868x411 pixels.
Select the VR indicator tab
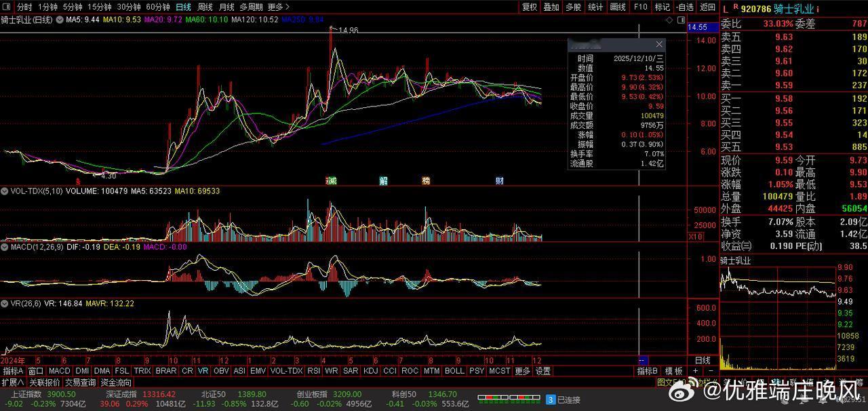pyautogui.click(x=203, y=371)
